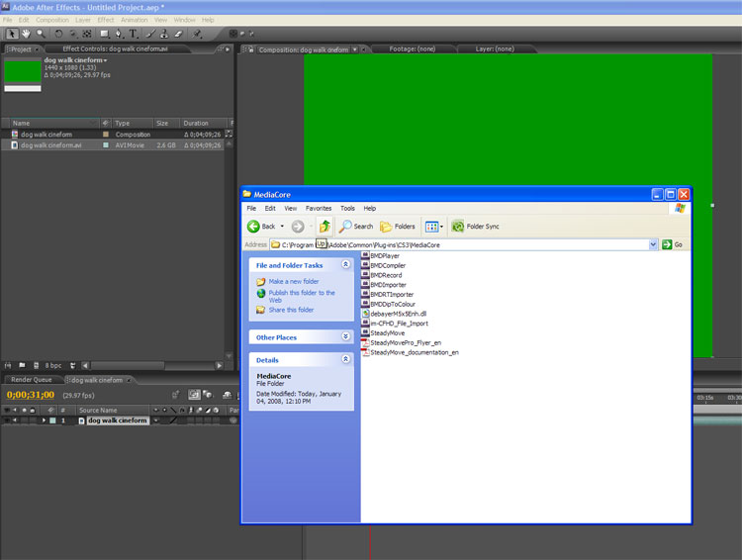This screenshot has height=560, width=742.
Task: Select the Pen tool
Action: pos(119,33)
